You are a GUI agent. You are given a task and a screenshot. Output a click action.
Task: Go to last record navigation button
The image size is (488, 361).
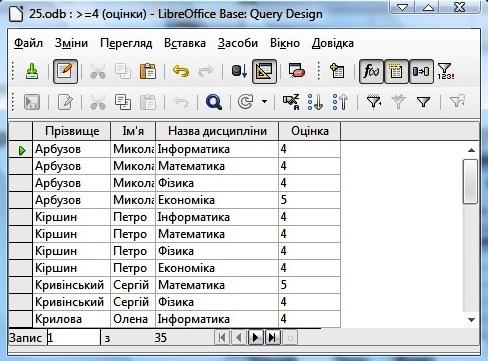click(x=272, y=338)
